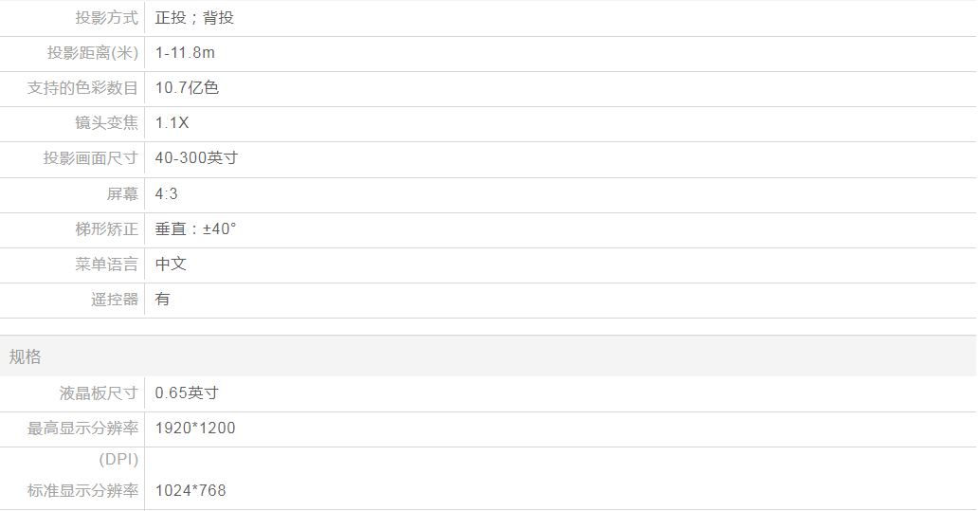Select the 0.65英寸 panel size value
The height and width of the screenshot is (511, 980).
187,393
